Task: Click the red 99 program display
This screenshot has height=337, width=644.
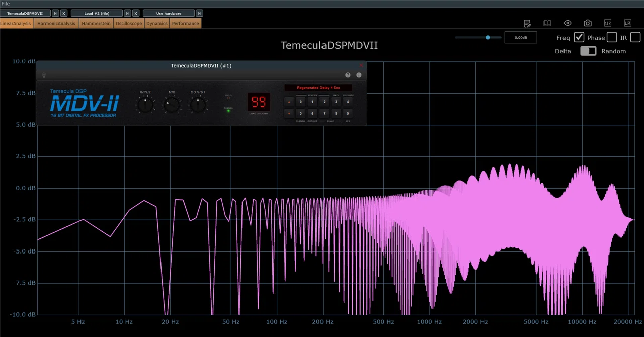Action: (259, 102)
